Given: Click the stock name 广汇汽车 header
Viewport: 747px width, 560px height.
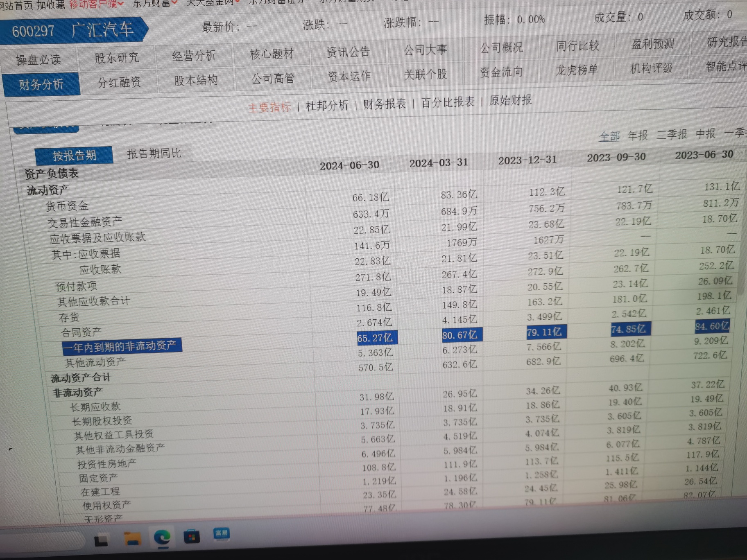Looking at the screenshot, I should tap(102, 29).
